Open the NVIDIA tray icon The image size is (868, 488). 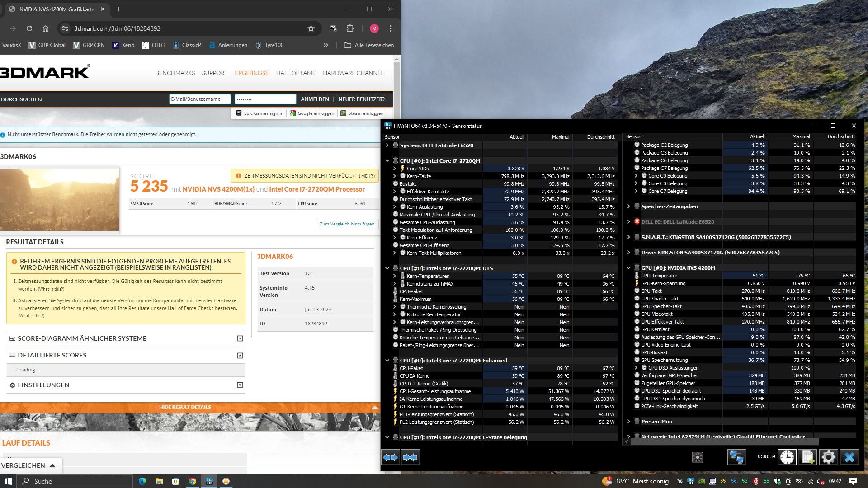click(701, 481)
